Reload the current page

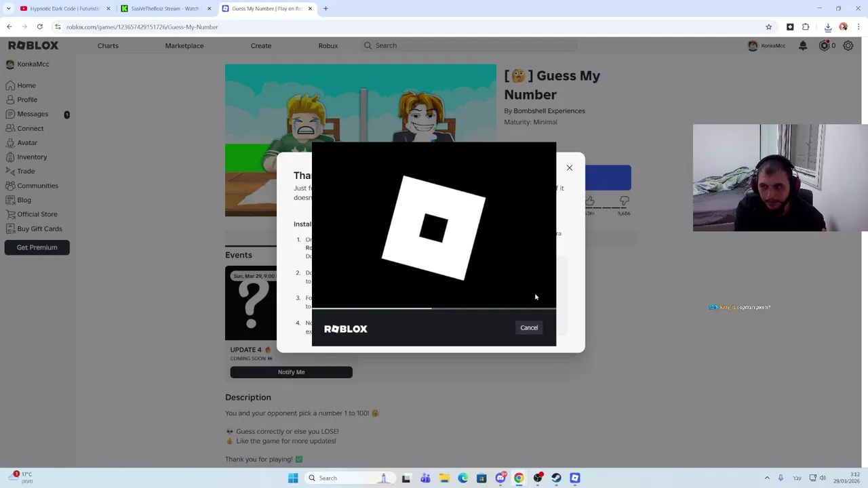tap(40, 27)
